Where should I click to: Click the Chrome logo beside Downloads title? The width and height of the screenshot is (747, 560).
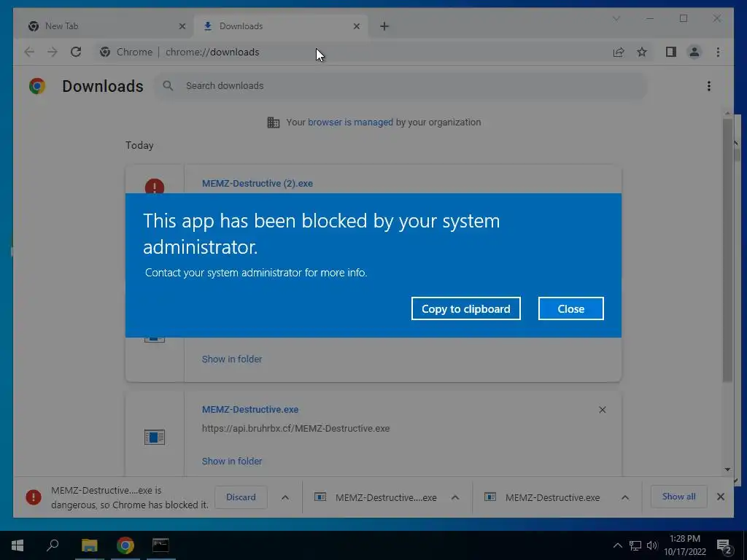pos(37,86)
